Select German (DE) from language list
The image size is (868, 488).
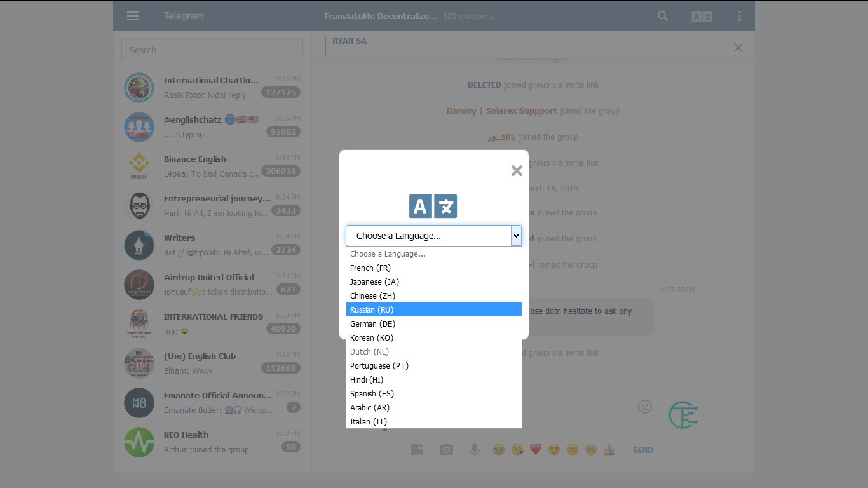coord(434,323)
